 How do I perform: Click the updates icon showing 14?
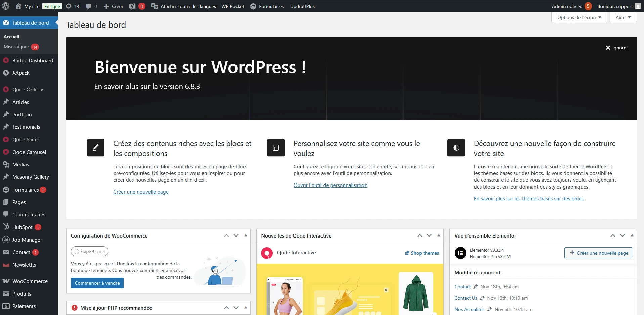point(72,6)
